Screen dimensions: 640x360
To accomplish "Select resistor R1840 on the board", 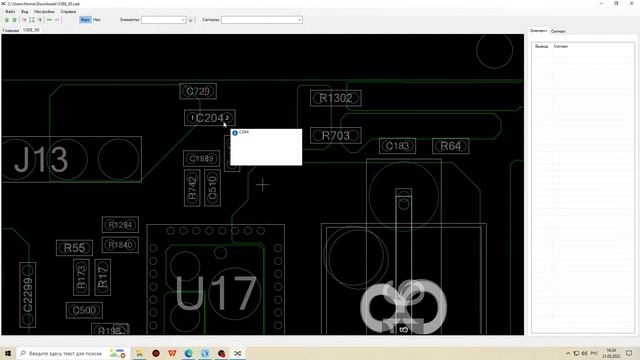I will coord(120,245).
